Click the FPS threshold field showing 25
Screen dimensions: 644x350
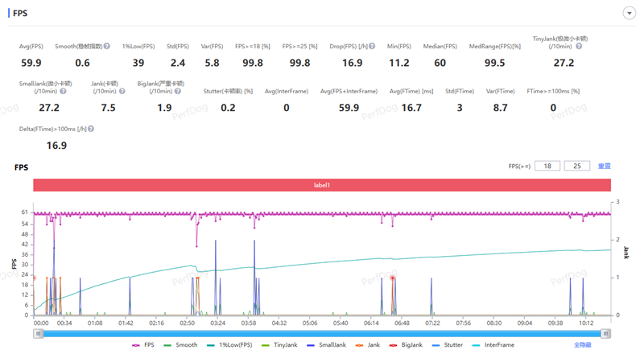[576, 166]
